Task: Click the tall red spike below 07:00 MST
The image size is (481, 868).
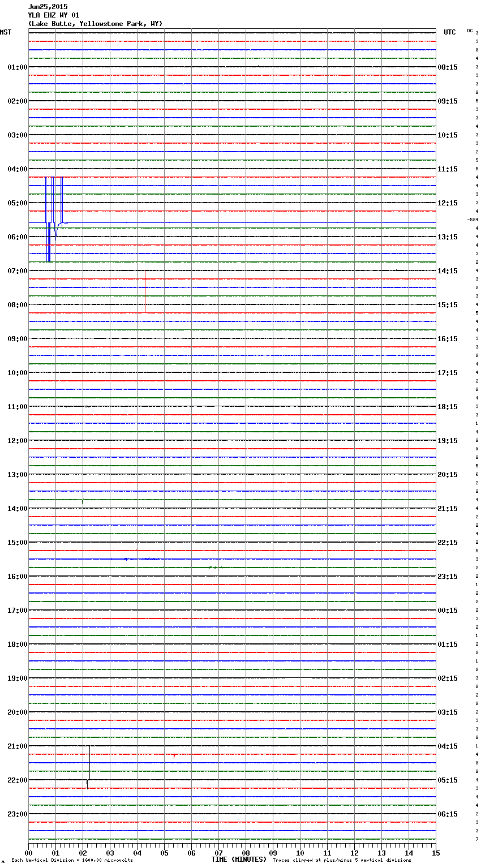Action: tap(145, 291)
